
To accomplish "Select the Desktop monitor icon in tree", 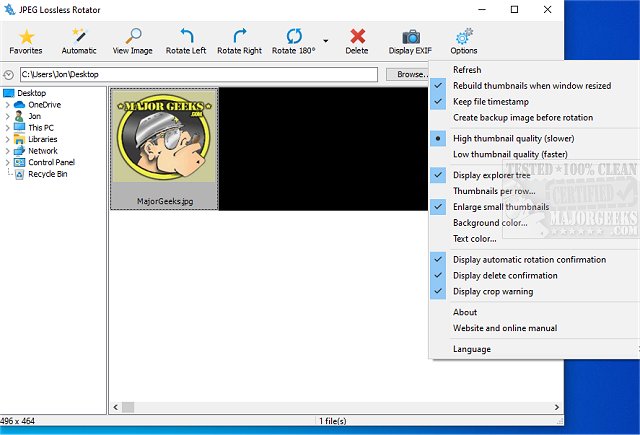I will coord(9,93).
